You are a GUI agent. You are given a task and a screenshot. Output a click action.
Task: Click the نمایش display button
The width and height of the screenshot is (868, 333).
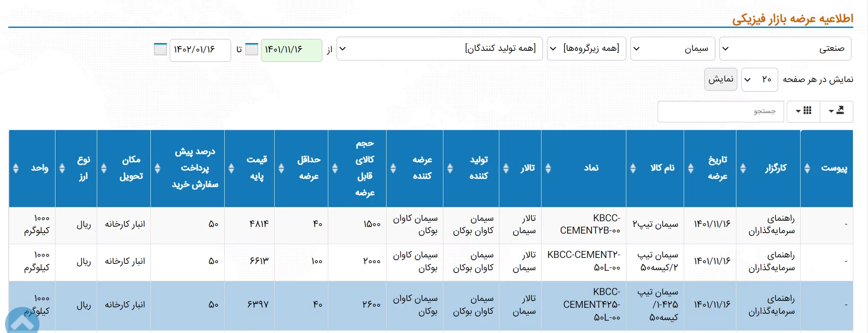pyautogui.click(x=721, y=79)
